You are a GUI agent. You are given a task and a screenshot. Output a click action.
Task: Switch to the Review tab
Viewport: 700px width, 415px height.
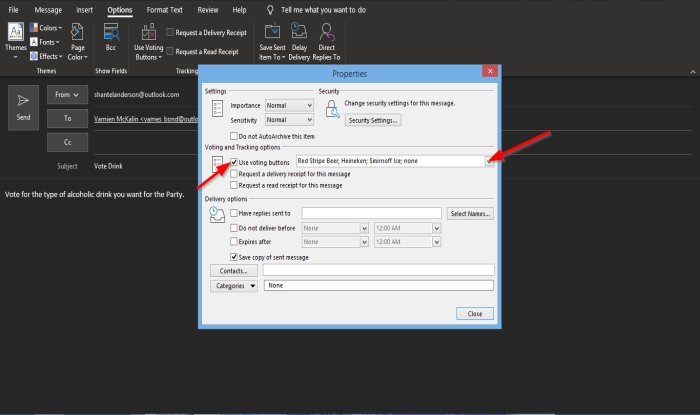(x=208, y=10)
